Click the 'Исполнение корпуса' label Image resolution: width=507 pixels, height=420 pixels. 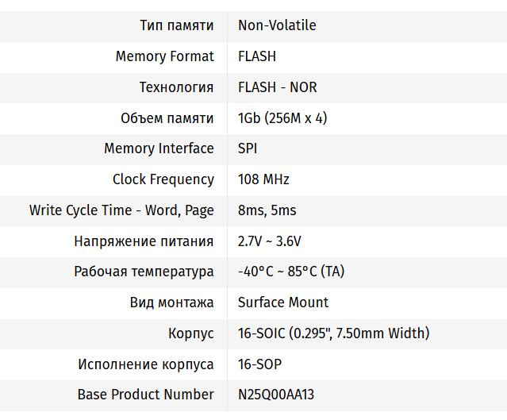(x=145, y=364)
